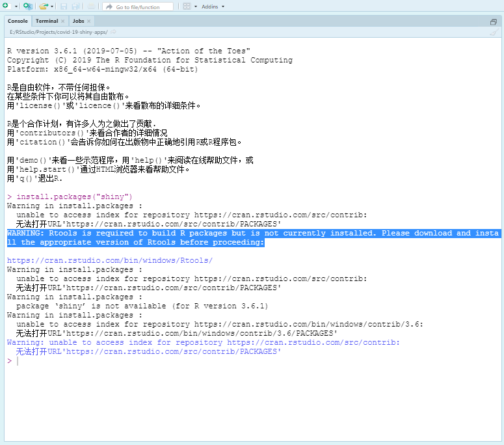Click the console input prompt line
The width and height of the screenshot is (504, 445).
(253, 361)
